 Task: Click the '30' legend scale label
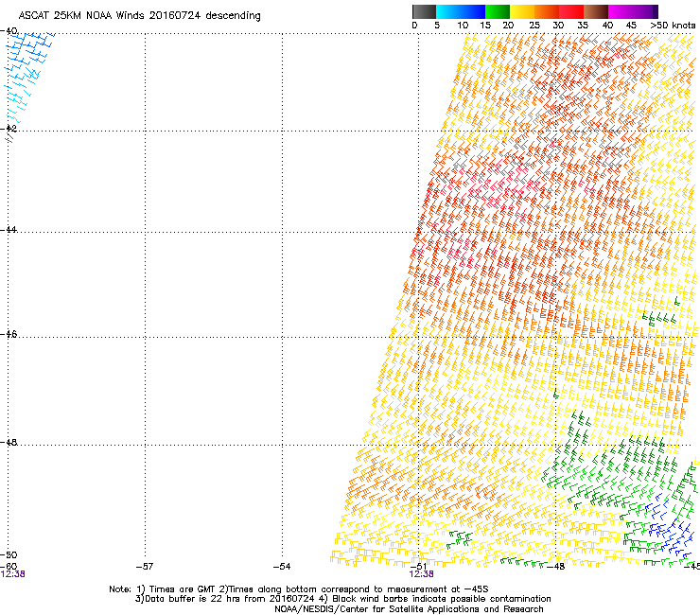coord(558,26)
